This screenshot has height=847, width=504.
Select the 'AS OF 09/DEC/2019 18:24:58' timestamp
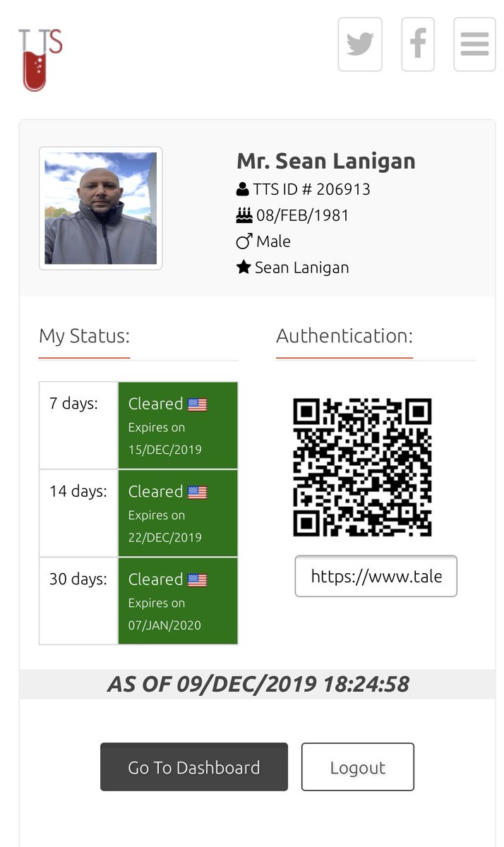[258, 684]
